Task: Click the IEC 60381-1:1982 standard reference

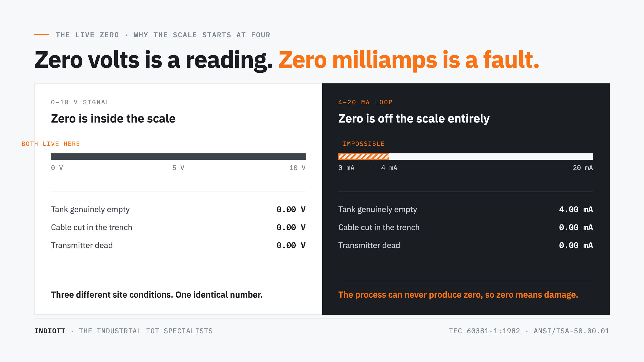Action: coord(484,331)
